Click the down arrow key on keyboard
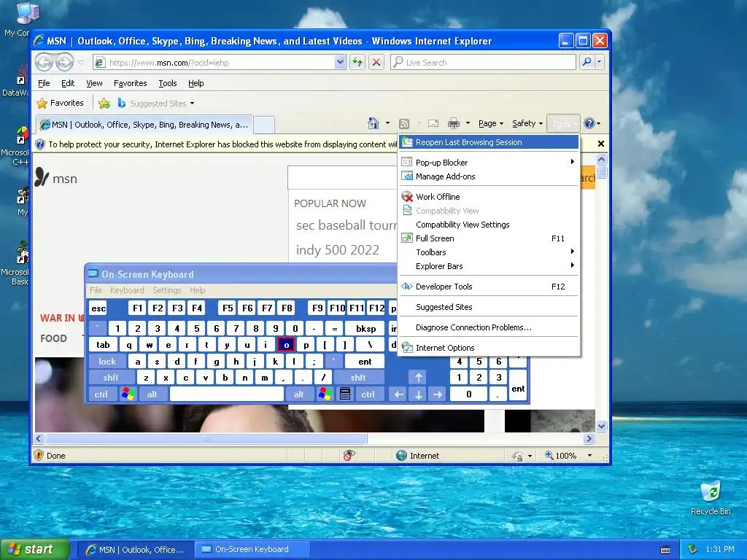 click(418, 394)
